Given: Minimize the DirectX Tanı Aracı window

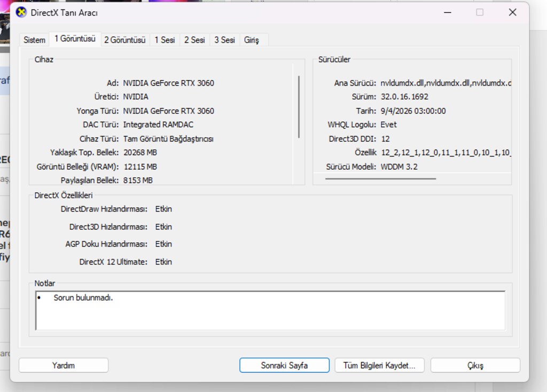Looking at the screenshot, I should 448,13.
